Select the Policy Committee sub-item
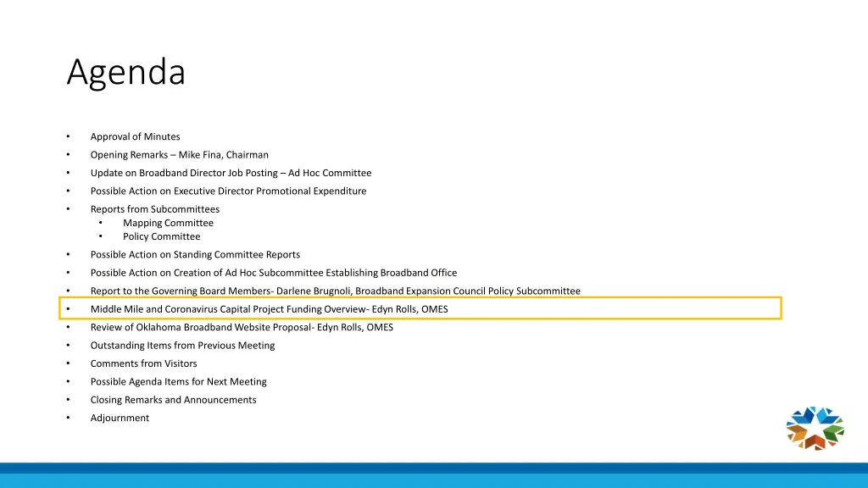 click(x=161, y=236)
